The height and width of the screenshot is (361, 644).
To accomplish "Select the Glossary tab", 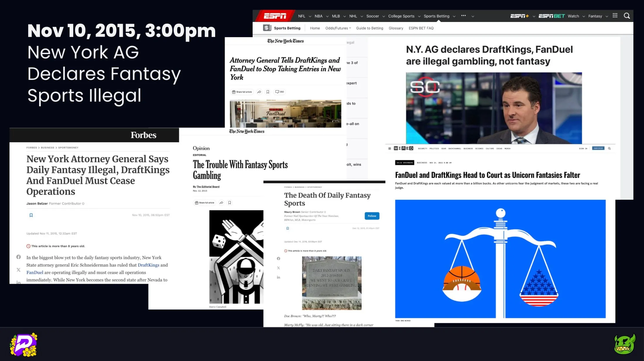I will pos(396,28).
